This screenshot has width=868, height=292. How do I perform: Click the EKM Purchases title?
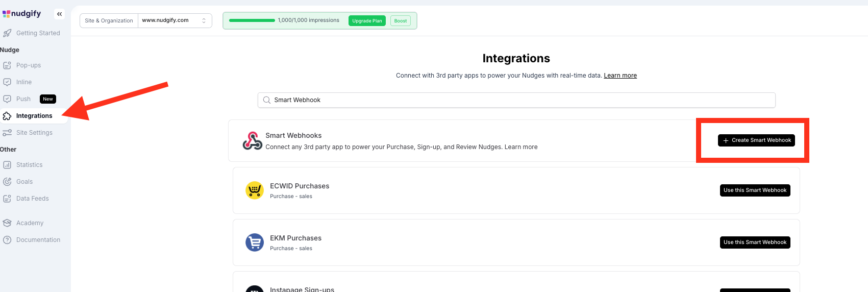click(x=295, y=238)
